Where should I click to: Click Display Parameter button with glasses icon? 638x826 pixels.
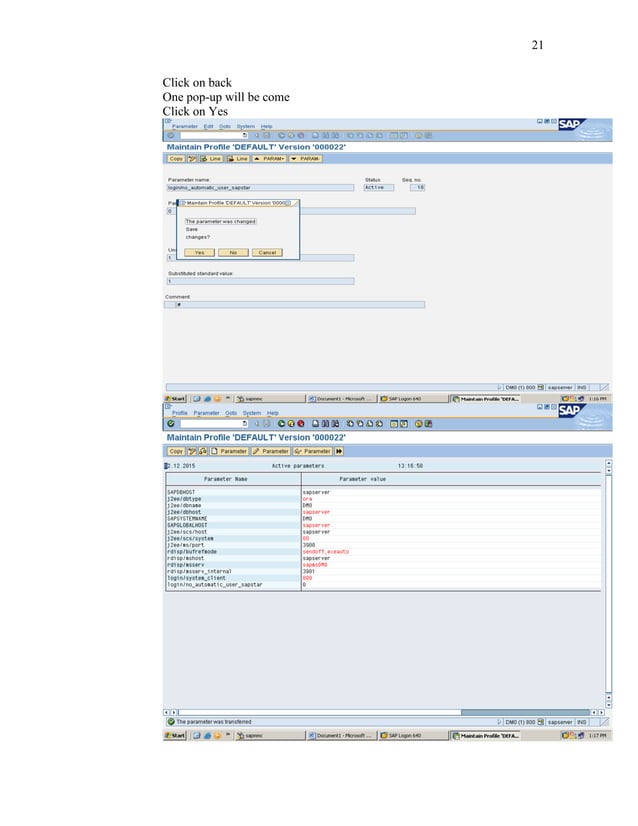click(x=312, y=451)
